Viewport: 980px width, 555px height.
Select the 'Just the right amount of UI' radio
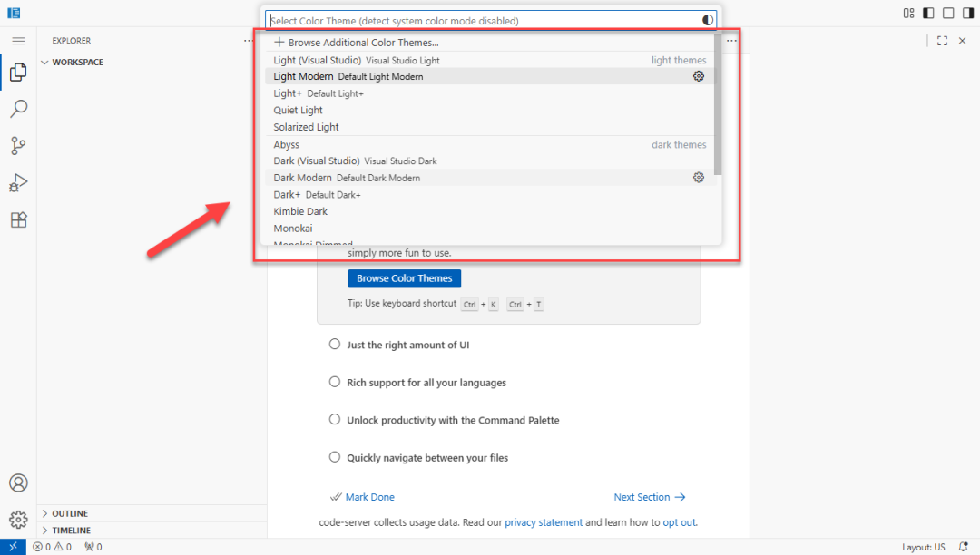[x=335, y=345]
